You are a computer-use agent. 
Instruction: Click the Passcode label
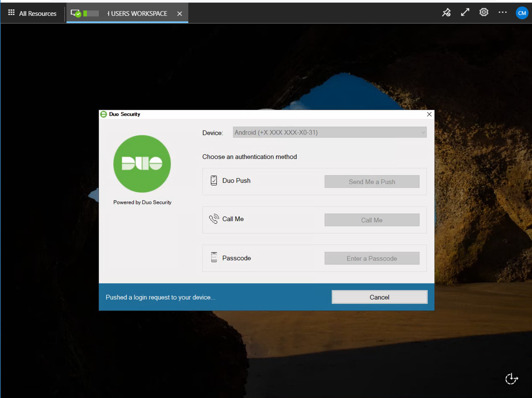pyautogui.click(x=236, y=258)
